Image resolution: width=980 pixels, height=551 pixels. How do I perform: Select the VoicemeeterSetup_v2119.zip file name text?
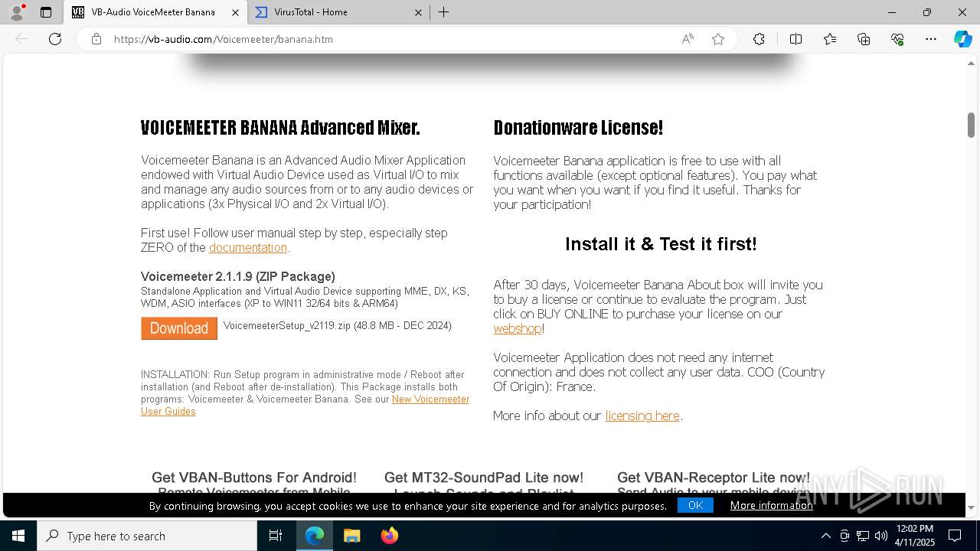(x=287, y=325)
